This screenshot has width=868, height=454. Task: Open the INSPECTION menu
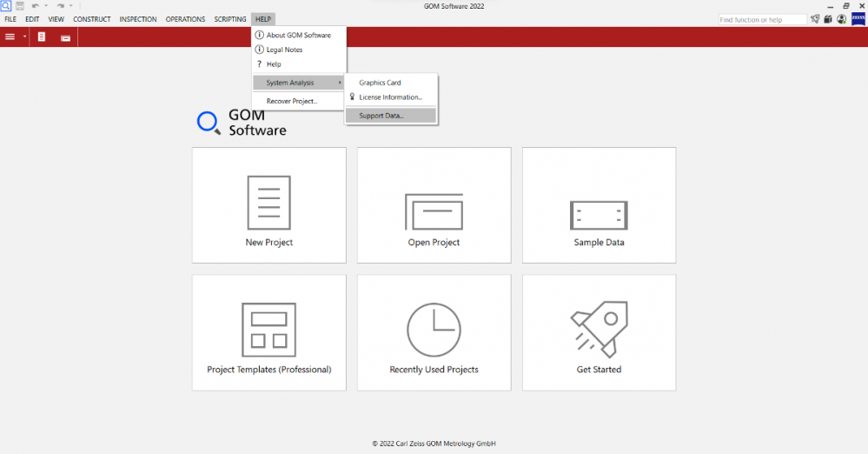click(x=138, y=19)
